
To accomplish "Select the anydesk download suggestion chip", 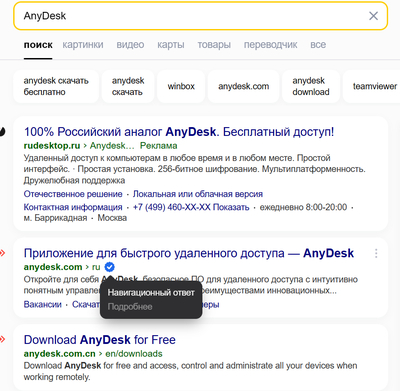I will pos(311,86).
